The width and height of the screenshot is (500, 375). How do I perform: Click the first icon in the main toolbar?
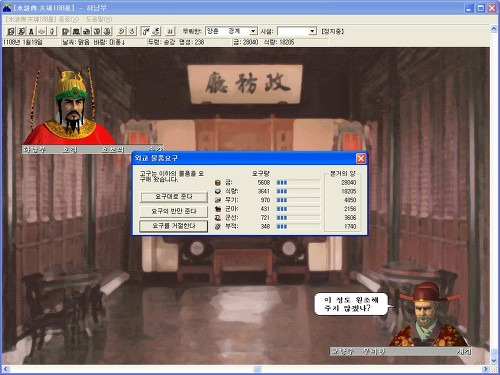[x=11, y=31]
